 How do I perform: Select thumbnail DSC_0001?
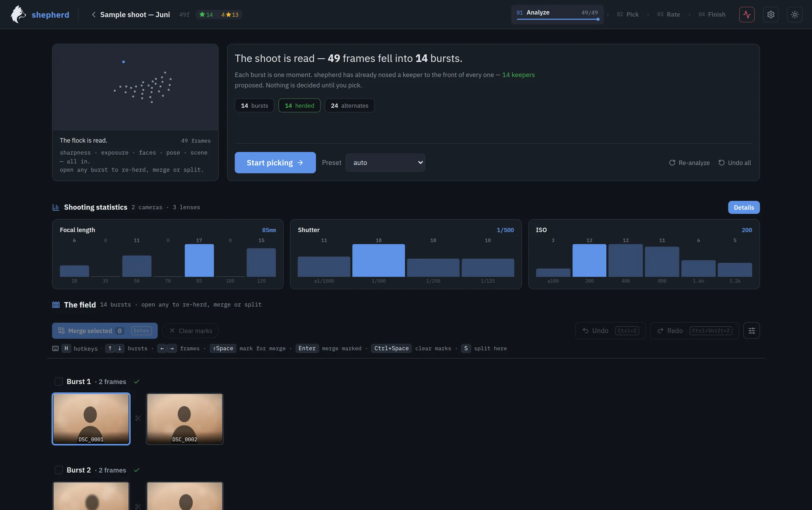[x=91, y=418]
